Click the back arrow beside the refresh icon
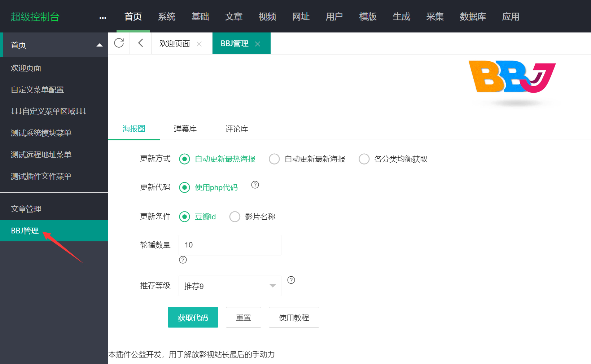The image size is (591, 364). click(x=140, y=43)
